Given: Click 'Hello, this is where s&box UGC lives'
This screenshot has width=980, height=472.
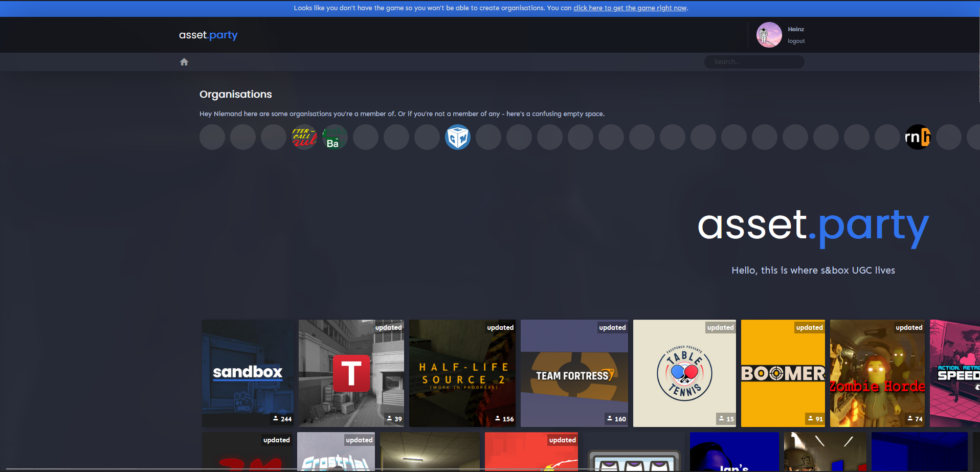Looking at the screenshot, I should pyautogui.click(x=813, y=271).
